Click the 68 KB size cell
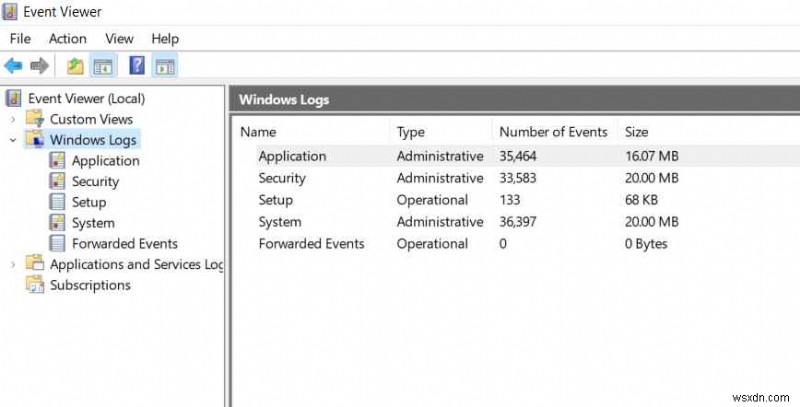Image resolution: width=800 pixels, height=407 pixels. click(x=641, y=200)
